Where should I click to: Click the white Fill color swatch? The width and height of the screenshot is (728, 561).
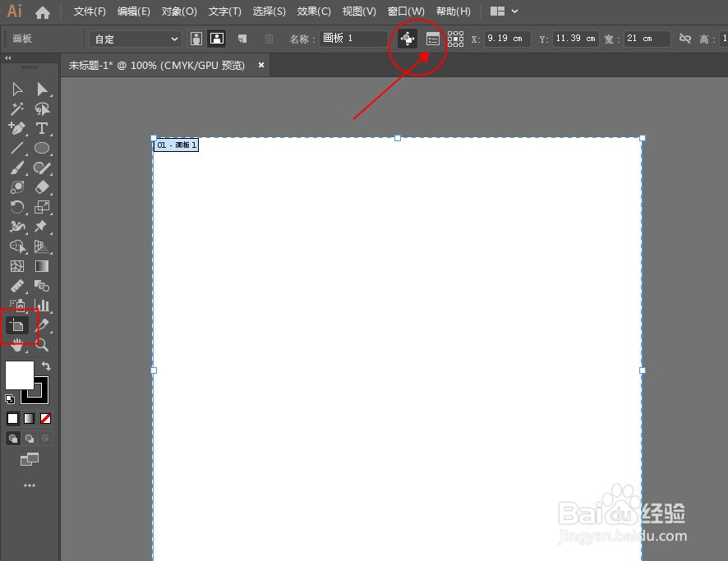click(x=19, y=375)
